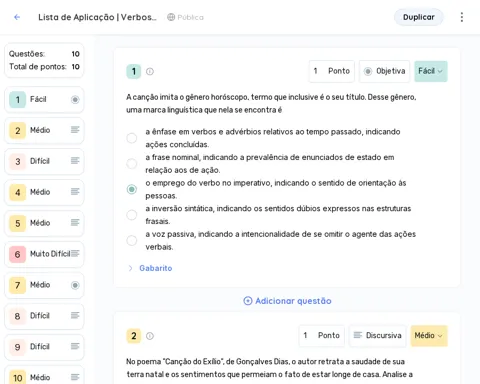Click the discursive lines icon in row 6 Muito Difícil
This screenshot has width=480, height=384.
point(75,253)
